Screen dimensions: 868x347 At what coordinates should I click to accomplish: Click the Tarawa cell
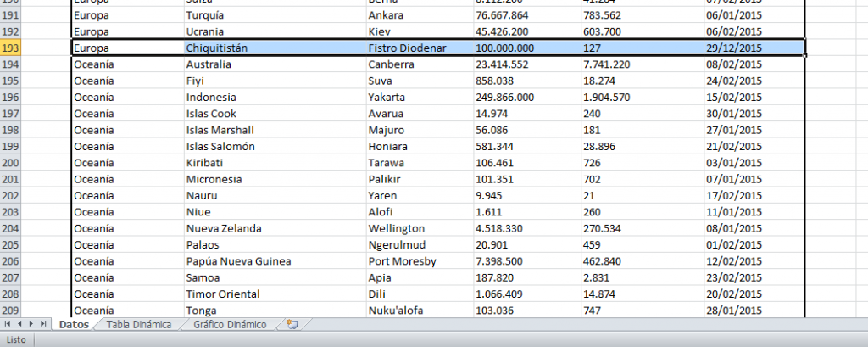(420, 163)
